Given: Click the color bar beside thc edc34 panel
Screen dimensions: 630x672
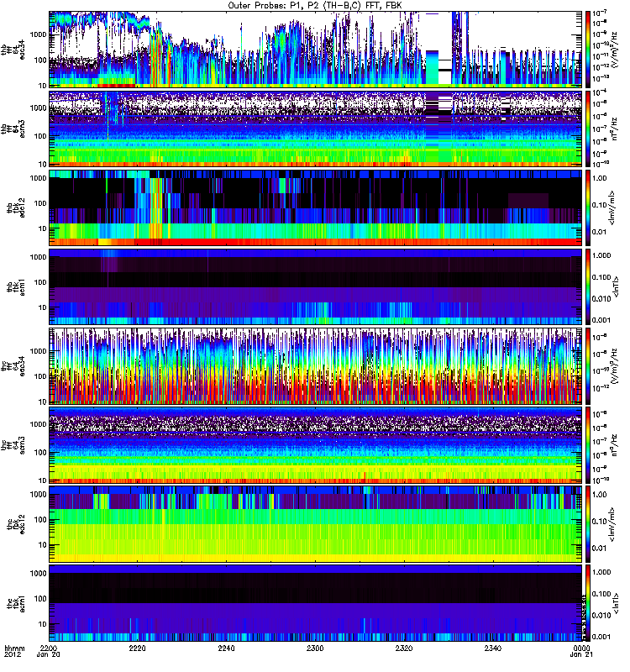Looking at the screenshot, I should click(589, 365).
